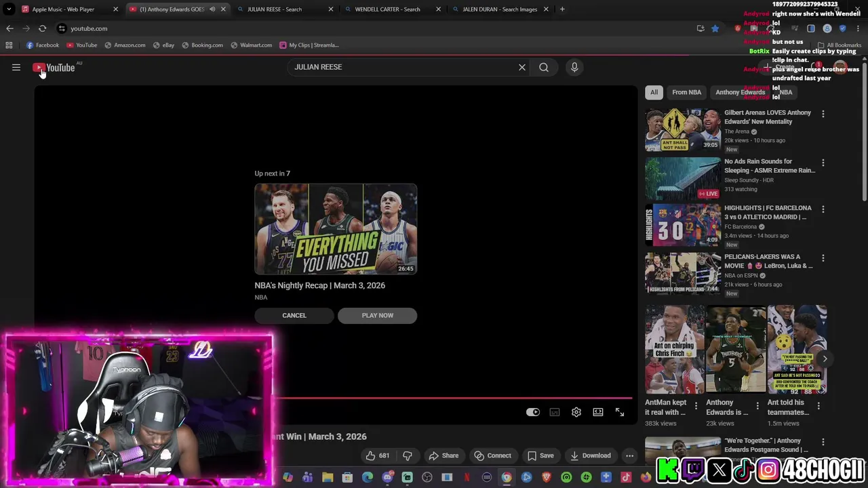868x488 pixels.
Task: Open My Clips Streamlabs bookmark
Action: pos(309,45)
